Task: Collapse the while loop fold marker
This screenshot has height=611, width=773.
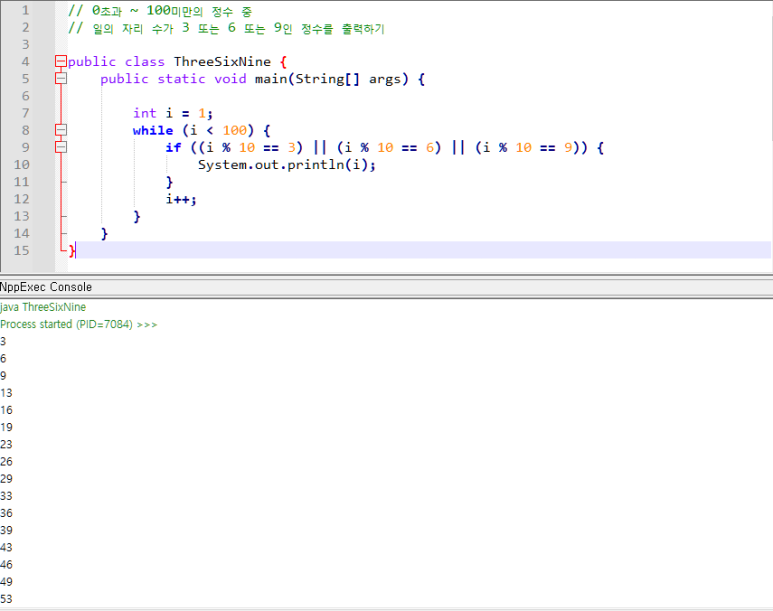Action: click(61, 130)
